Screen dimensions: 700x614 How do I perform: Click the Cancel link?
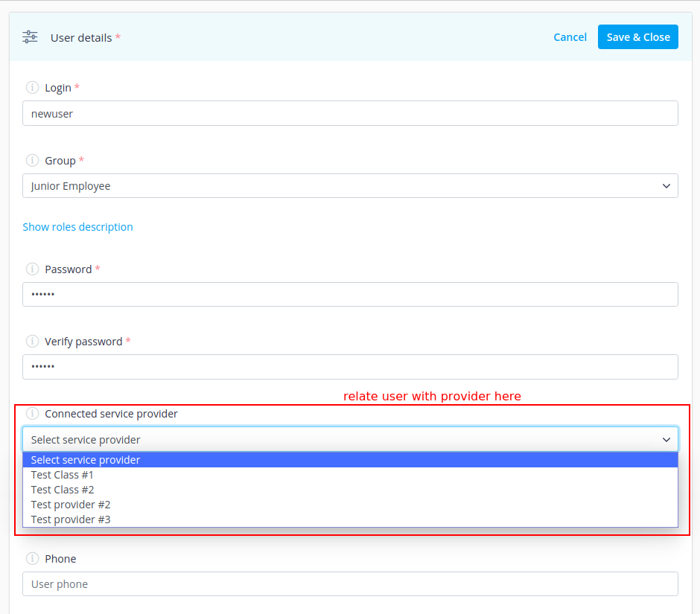pos(570,37)
